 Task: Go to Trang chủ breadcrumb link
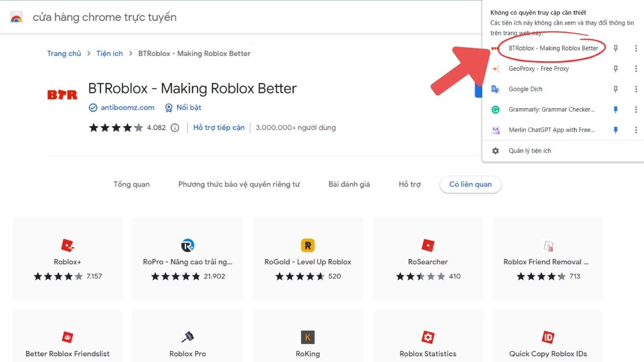click(64, 54)
